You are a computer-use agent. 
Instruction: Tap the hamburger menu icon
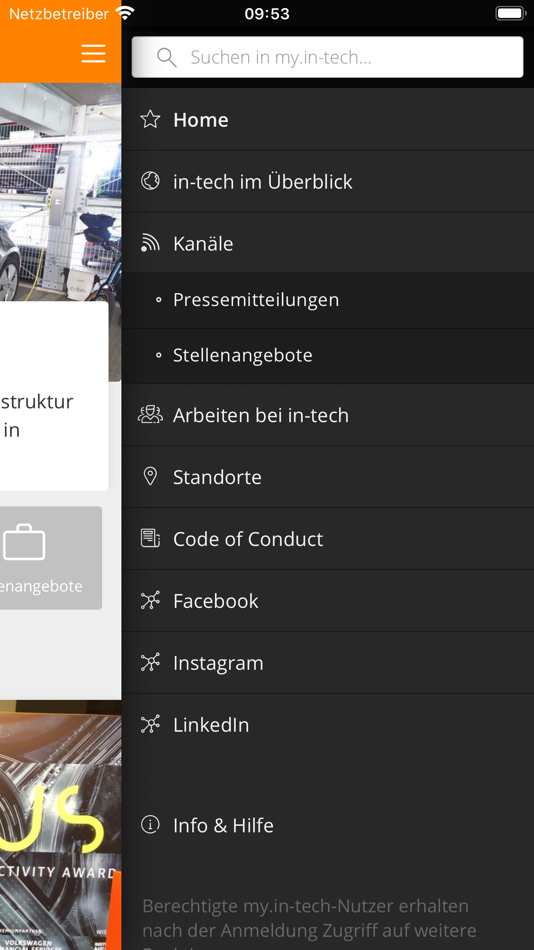(93, 54)
